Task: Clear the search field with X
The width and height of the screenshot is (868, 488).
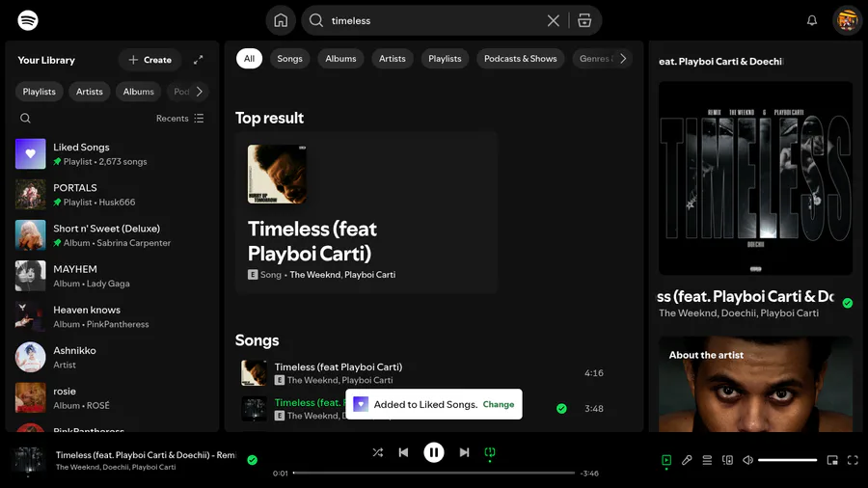Action: 553,20
